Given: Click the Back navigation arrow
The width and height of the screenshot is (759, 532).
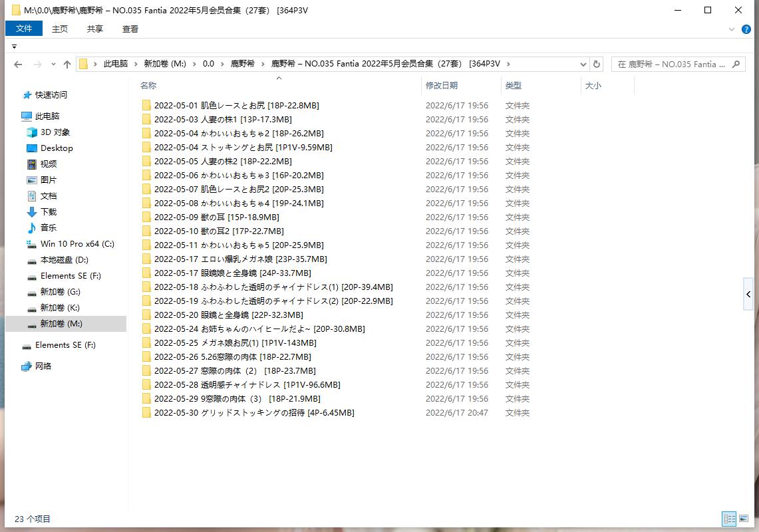Looking at the screenshot, I should point(18,65).
